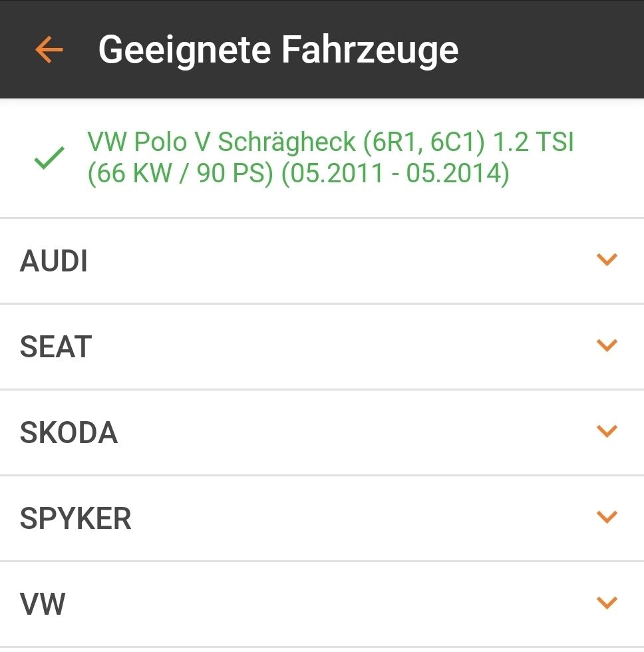Tap the VW label text
644x652 pixels.
[43, 604]
